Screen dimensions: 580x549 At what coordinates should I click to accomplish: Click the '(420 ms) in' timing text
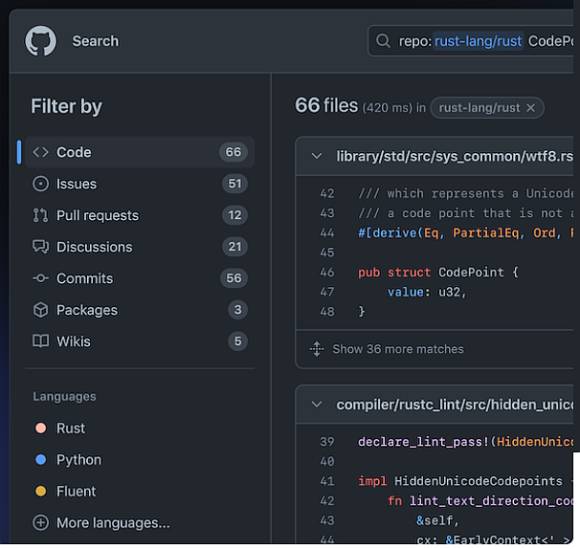(x=394, y=108)
